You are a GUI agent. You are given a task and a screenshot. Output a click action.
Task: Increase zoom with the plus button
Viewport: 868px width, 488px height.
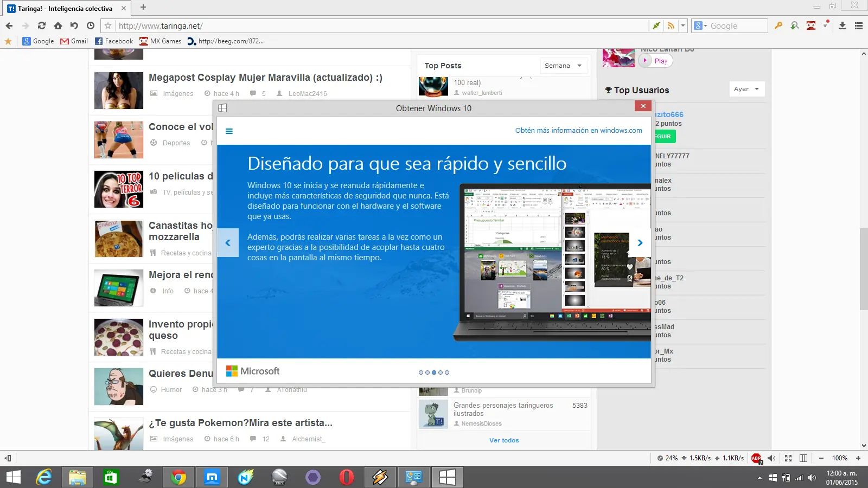tap(858, 458)
